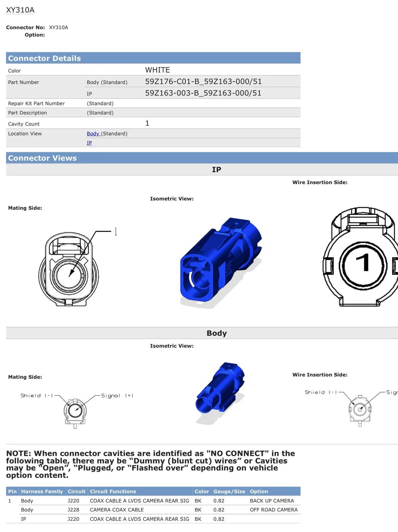The image size is (398, 532).
Task: Click the IP wire insertion side diagram
Action: tap(360, 256)
